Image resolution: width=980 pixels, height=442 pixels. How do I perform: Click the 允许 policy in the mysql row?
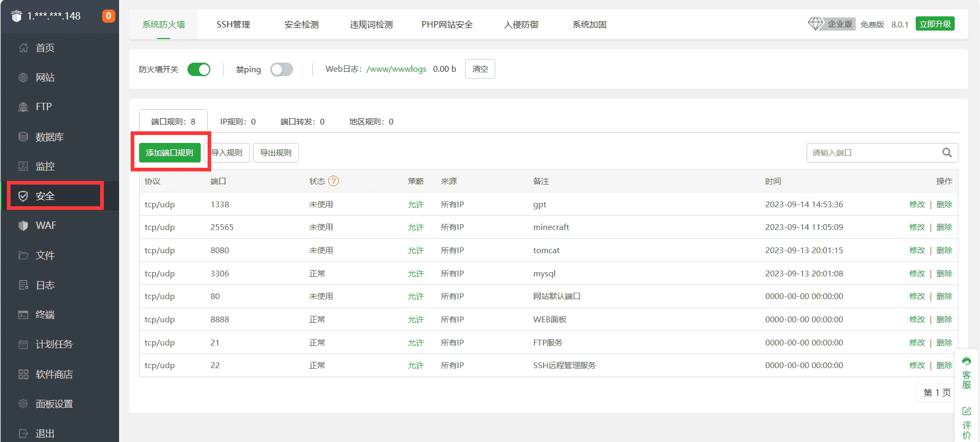tap(416, 273)
